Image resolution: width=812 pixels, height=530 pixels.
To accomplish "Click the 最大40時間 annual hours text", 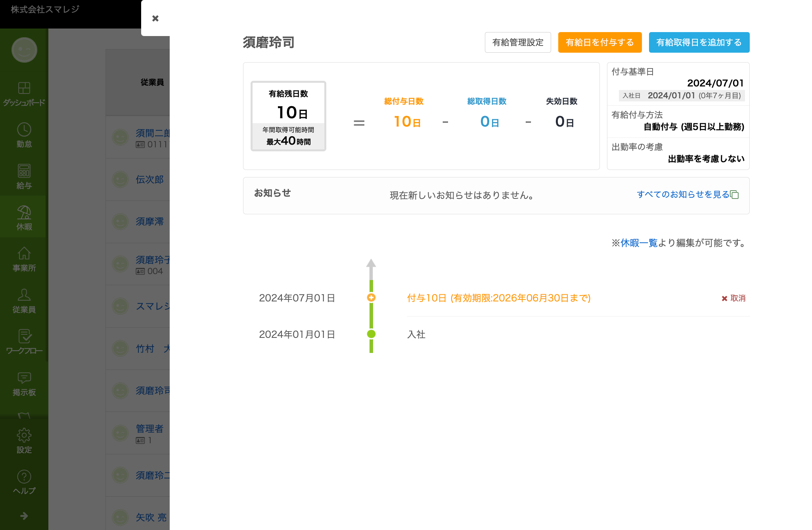I will point(288,141).
